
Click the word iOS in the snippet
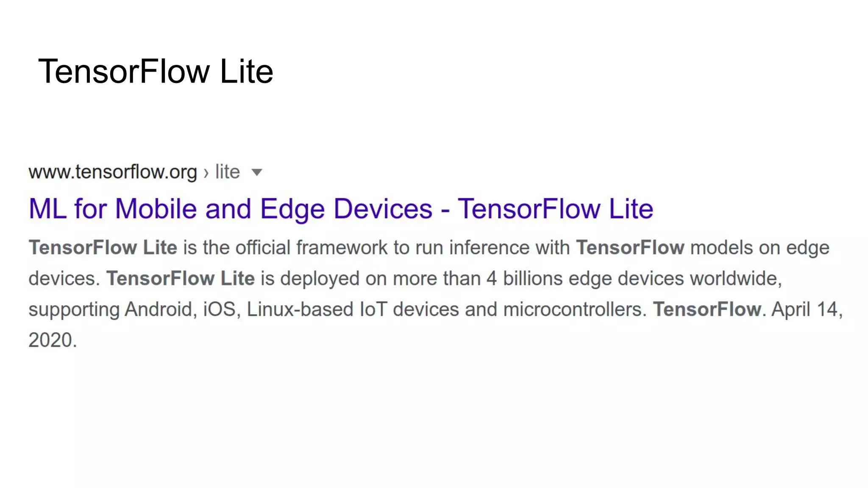click(x=219, y=309)
